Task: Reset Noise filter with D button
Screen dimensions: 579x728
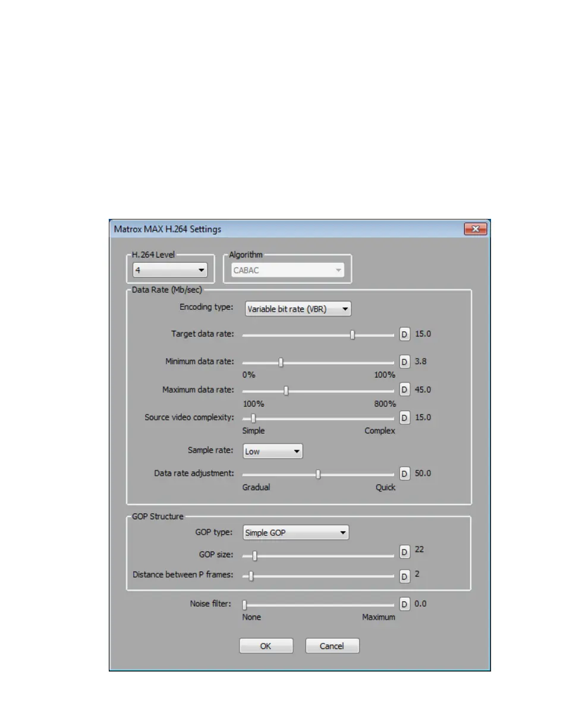Action: pos(404,605)
